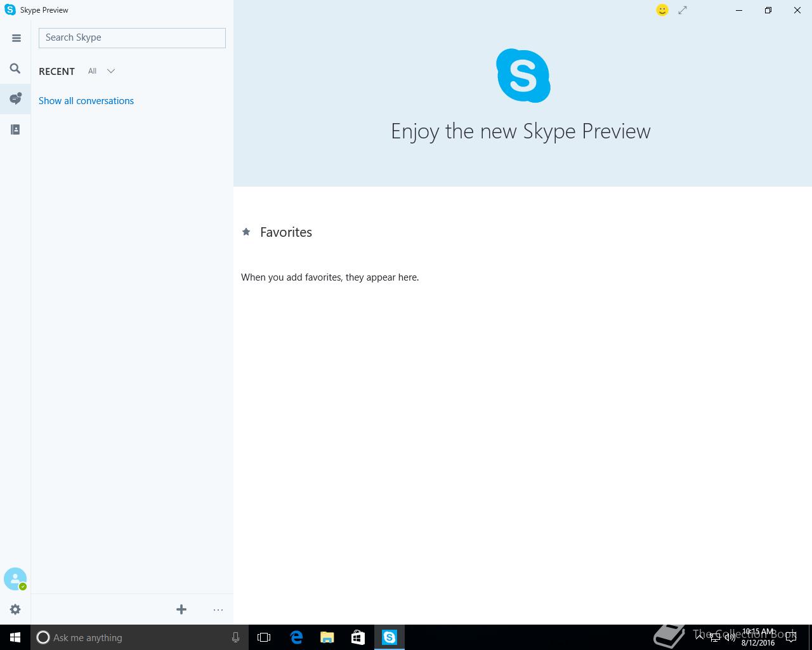The image size is (812, 650).
Task: Click the RECENT heading
Action: [56, 71]
